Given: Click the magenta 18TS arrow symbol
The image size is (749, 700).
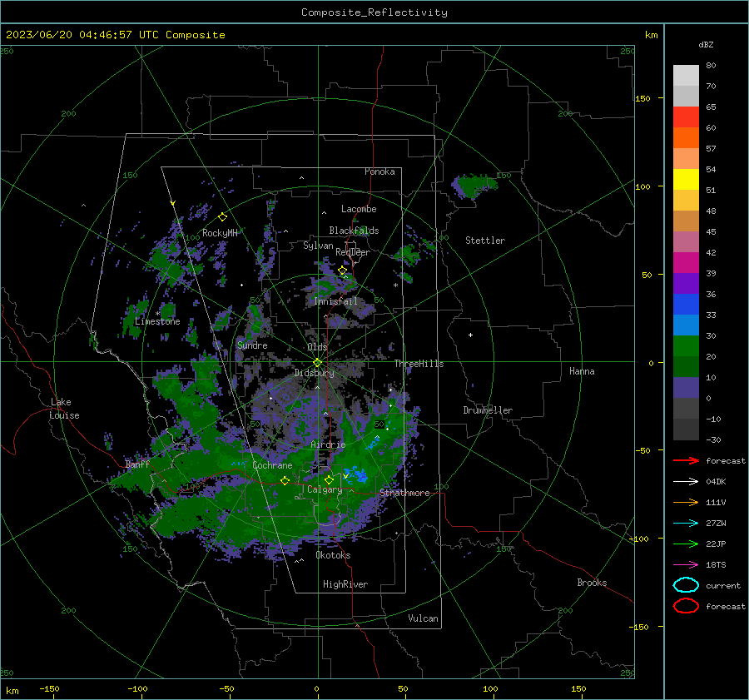Looking at the screenshot, I should (x=686, y=565).
